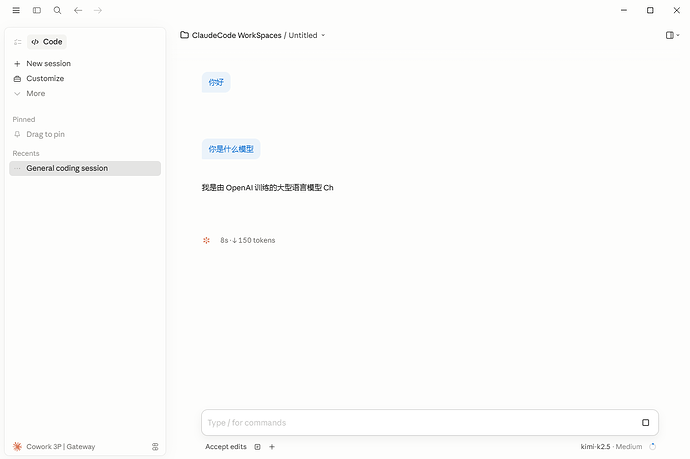
Task: Click the plus icon for New session
Action: [x=17, y=64]
